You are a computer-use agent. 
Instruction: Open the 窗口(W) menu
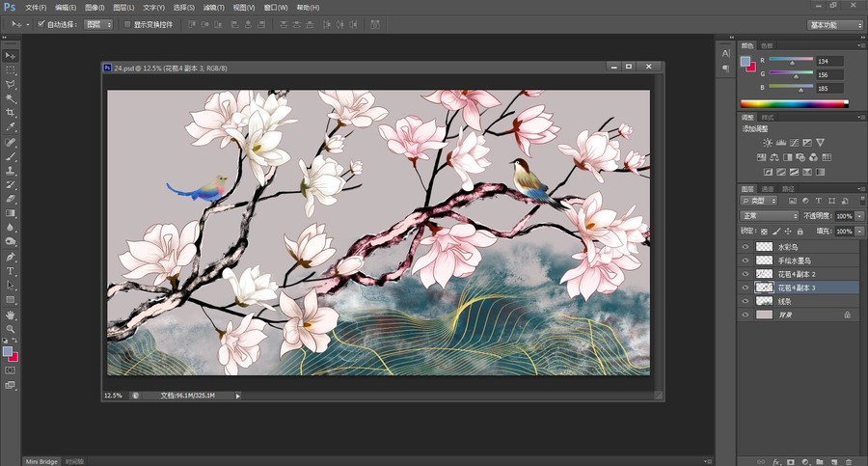point(276,8)
